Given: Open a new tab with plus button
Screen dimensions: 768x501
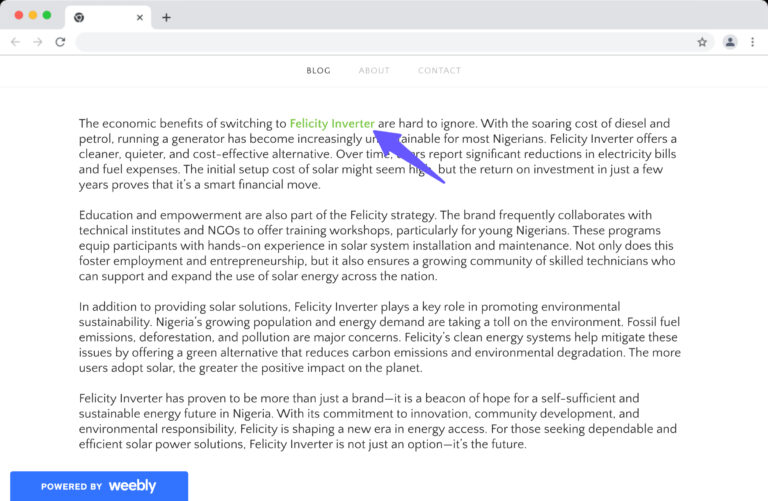Looking at the screenshot, I should 167,18.
